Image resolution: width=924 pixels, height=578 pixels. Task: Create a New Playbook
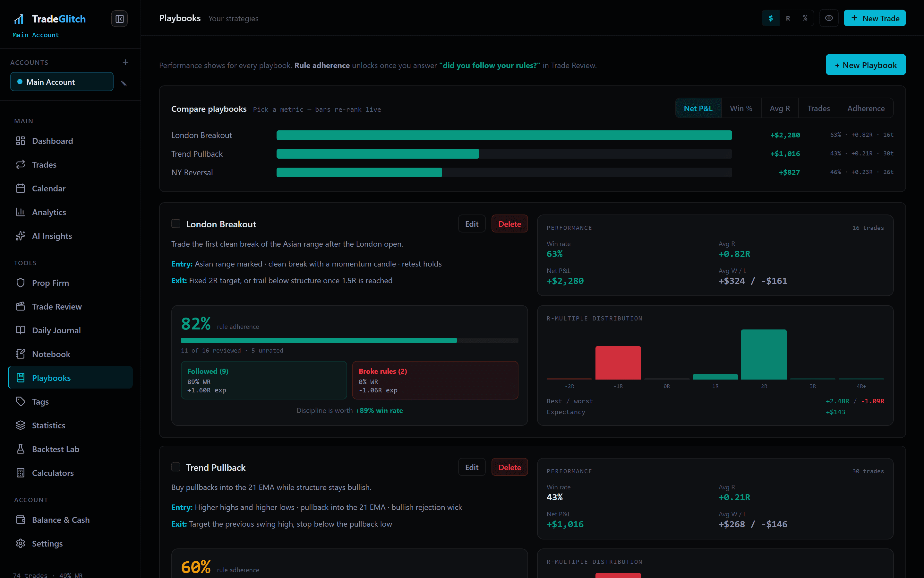866,65
